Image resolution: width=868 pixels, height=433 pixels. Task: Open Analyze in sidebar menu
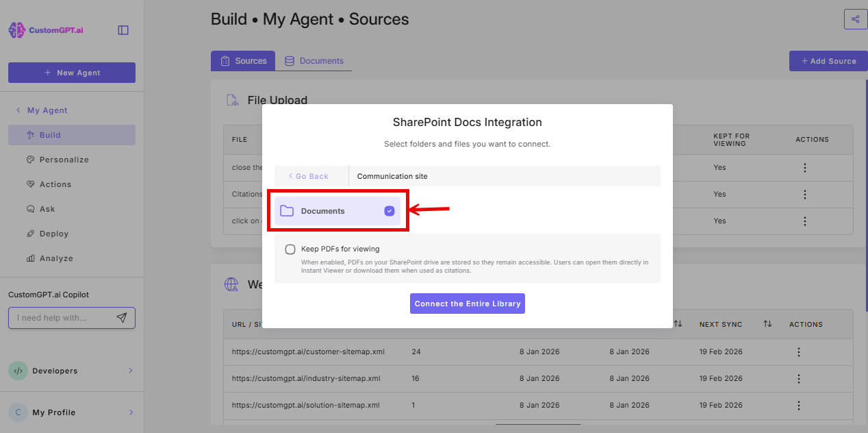tap(72, 258)
